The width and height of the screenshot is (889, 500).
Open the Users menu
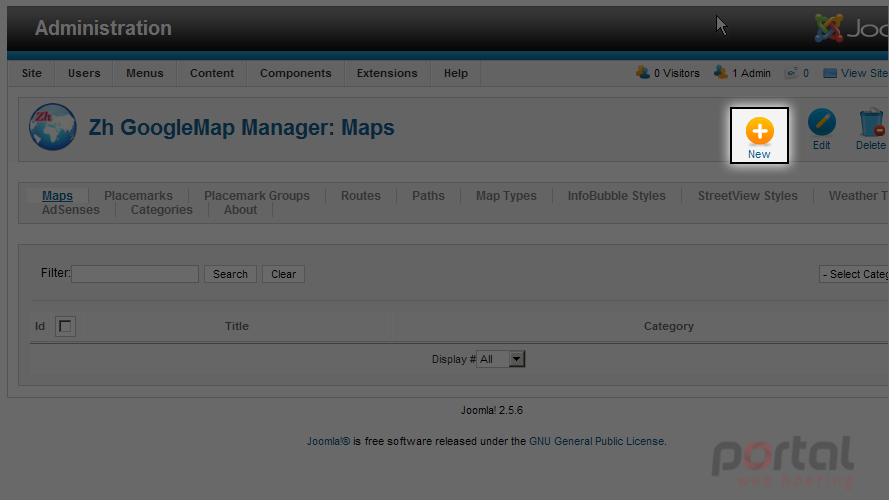pos(84,73)
